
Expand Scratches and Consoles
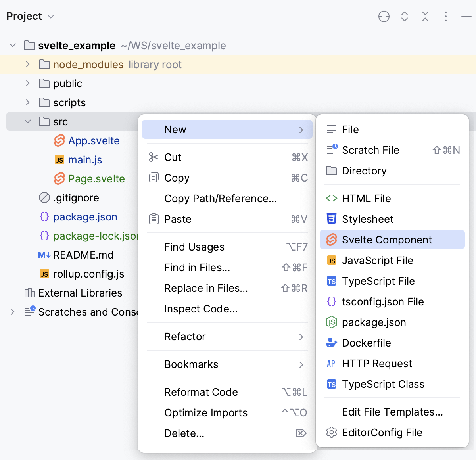12,312
